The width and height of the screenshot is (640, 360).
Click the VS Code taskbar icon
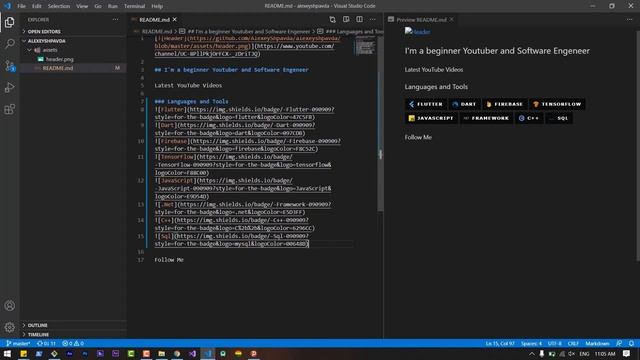click(208, 353)
